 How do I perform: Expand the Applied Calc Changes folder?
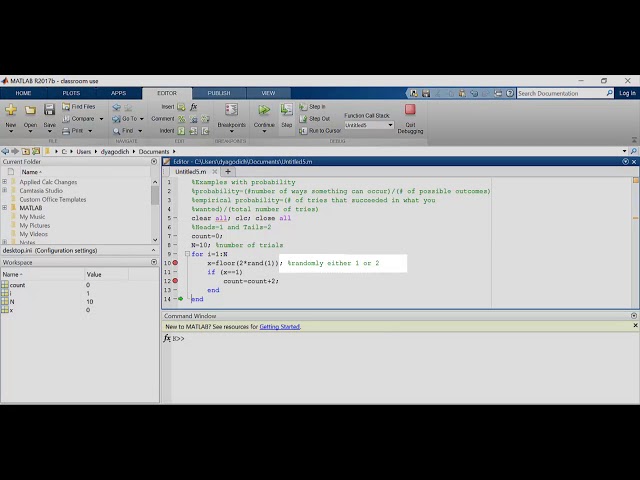(4, 182)
